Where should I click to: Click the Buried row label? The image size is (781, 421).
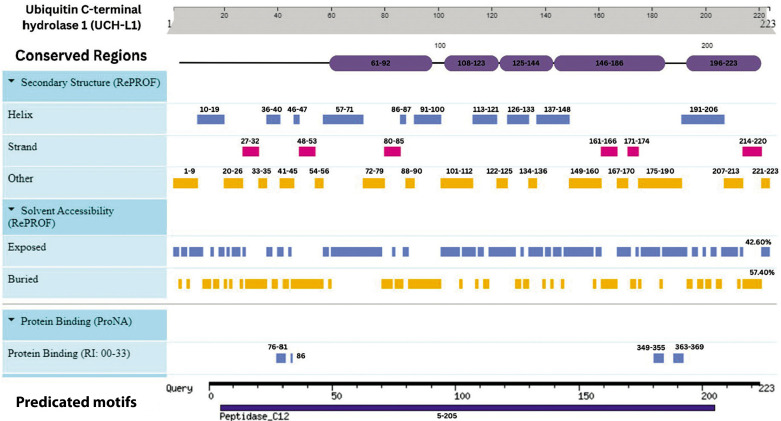23,279
